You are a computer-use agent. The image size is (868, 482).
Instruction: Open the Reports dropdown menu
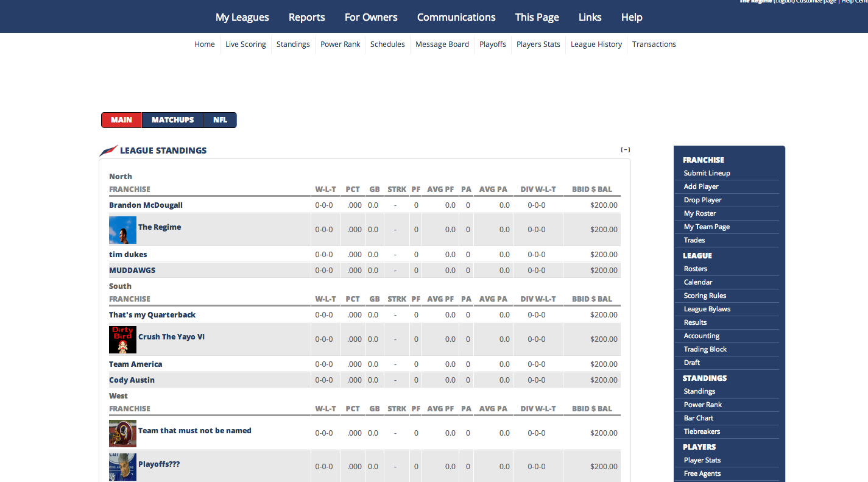[x=307, y=17]
